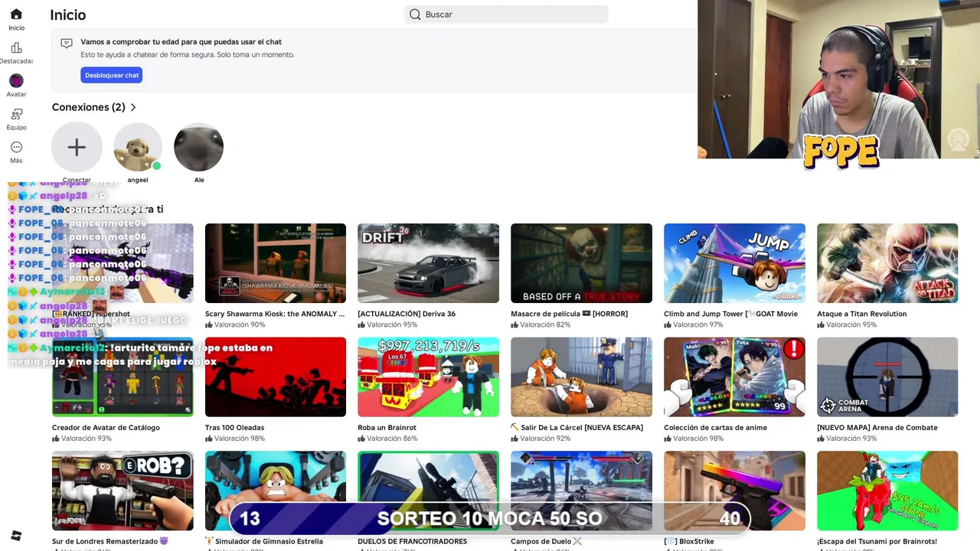Open angeel's connection avatar
The height and width of the screenshot is (551, 980).
(138, 147)
